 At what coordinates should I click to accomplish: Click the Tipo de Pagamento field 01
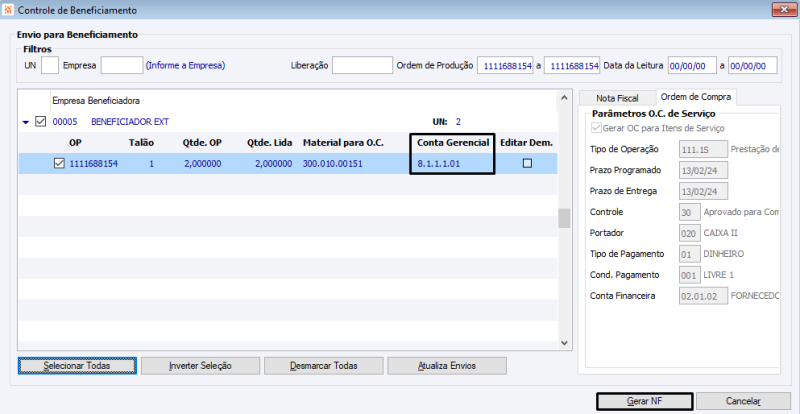click(689, 254)
